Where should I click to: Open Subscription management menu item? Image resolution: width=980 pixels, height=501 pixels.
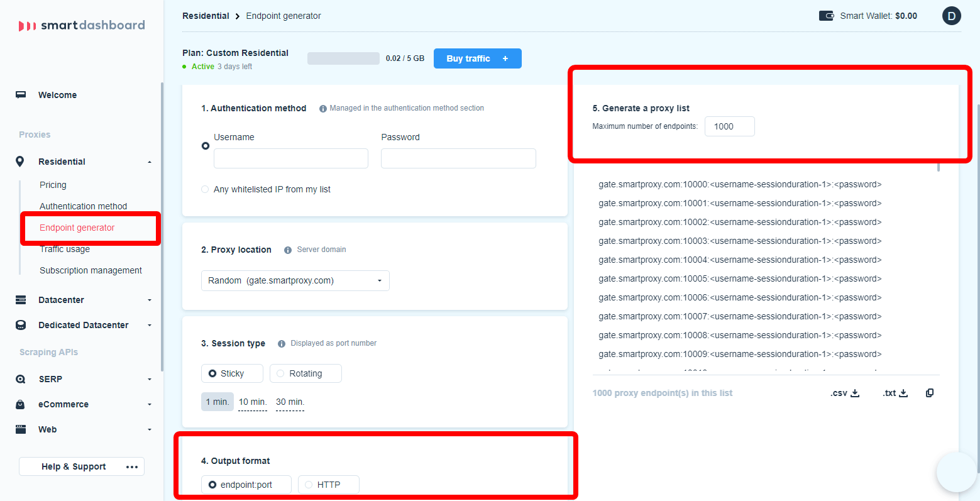pyautogui.click(x=91, y=270)
